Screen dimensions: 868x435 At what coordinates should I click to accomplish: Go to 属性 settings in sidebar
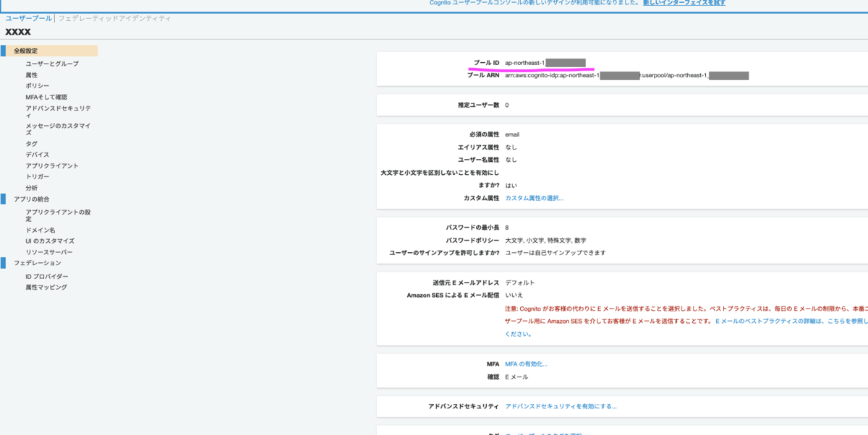pyautogui.click(x=32, y=75)
